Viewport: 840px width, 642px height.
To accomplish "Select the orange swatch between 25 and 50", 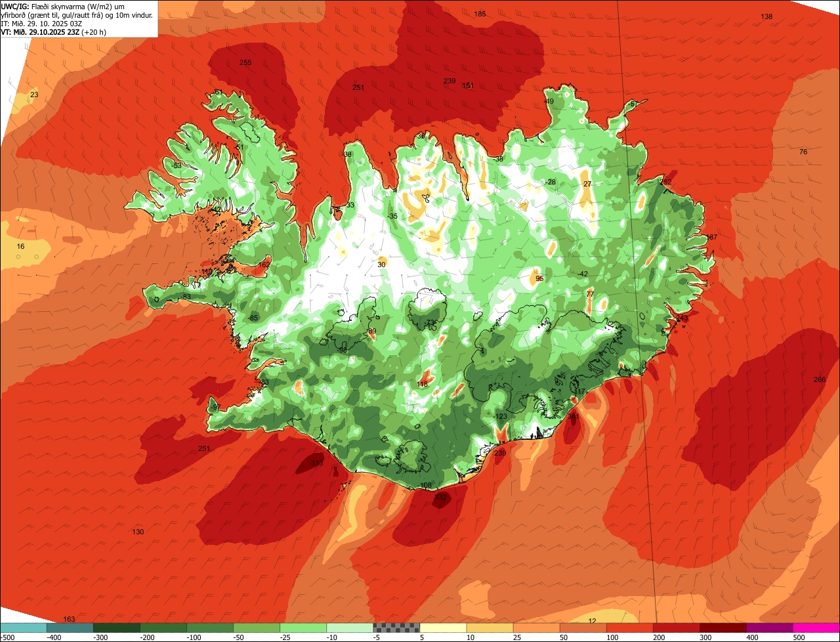I will click(537, 628).
